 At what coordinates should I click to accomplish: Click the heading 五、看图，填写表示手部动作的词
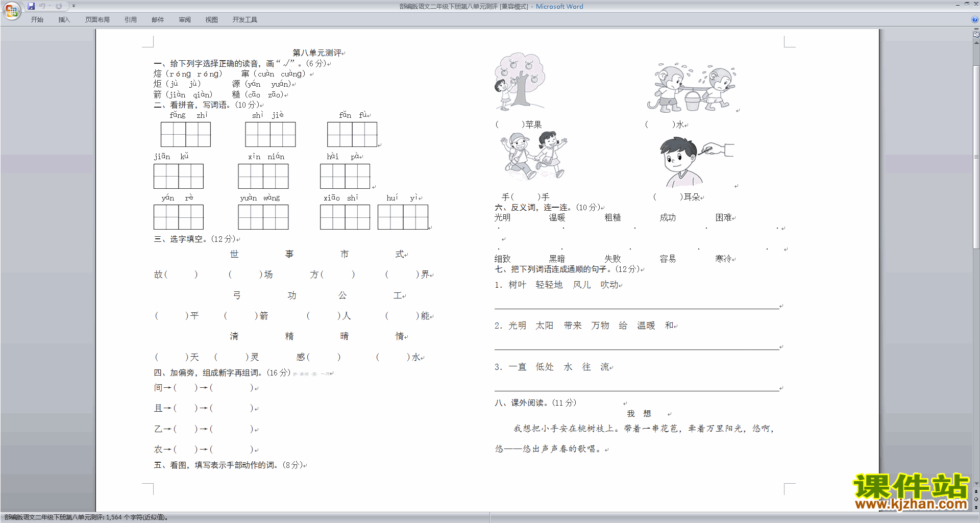[x=229, y=465]
